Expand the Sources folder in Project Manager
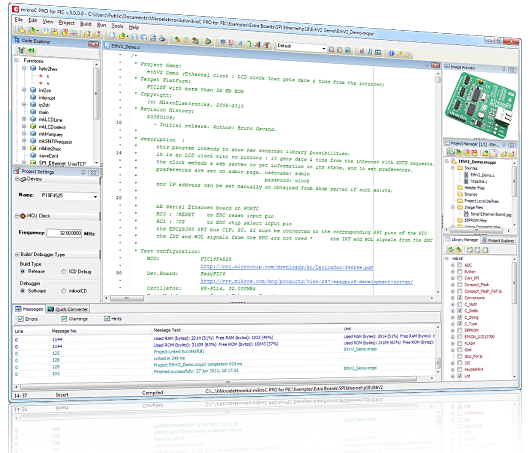This screenshot has width=531, height=453. coord(453,168)
